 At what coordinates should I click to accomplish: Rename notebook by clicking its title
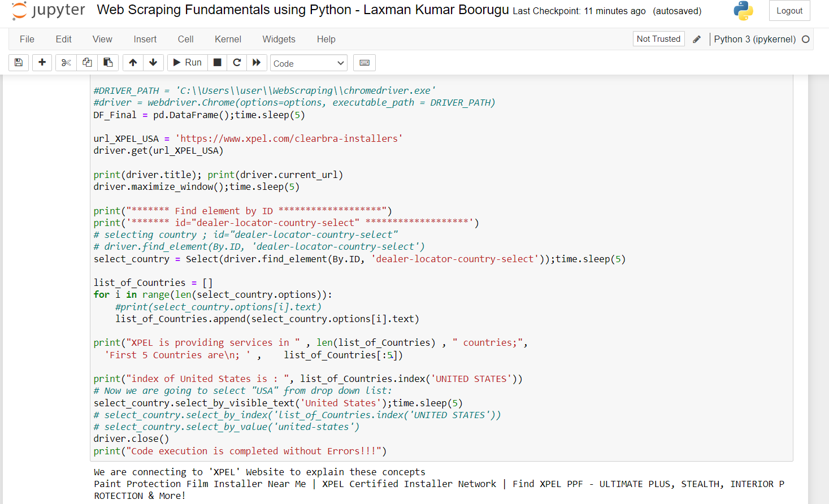point(303,10)
